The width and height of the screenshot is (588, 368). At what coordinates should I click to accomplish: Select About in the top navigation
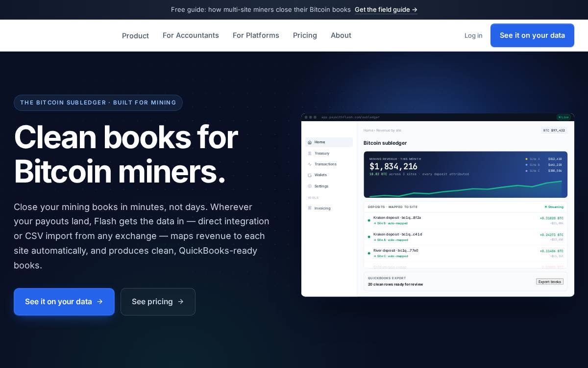[341, 35]
